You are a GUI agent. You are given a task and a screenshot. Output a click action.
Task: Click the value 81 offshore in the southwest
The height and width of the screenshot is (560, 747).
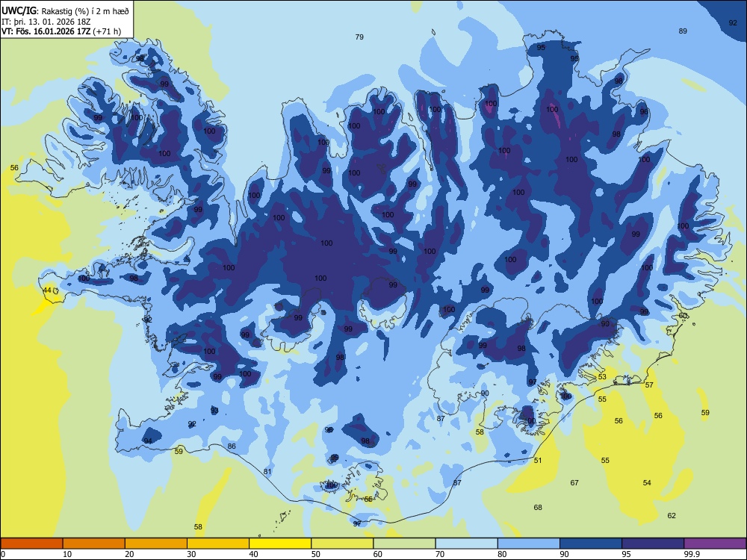point(267,471)
